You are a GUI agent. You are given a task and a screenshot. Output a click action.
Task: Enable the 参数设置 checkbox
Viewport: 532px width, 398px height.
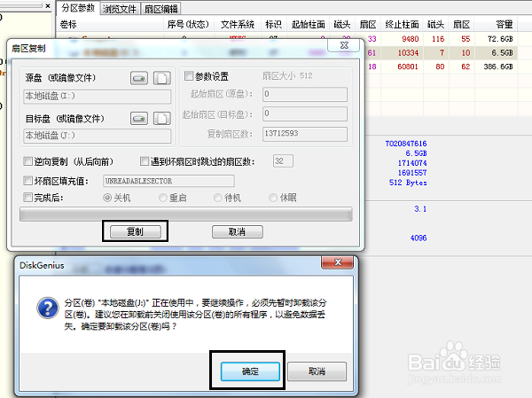point(189,76)
